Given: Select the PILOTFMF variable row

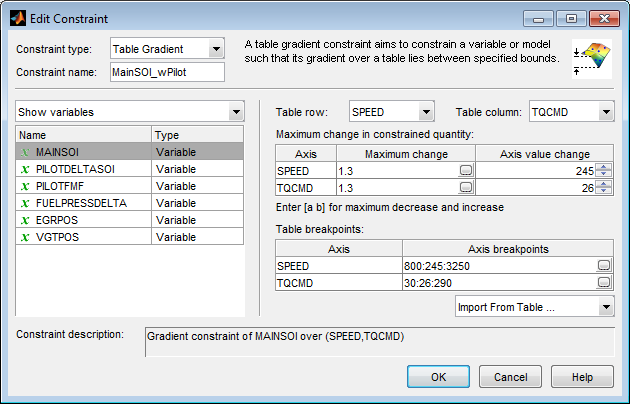Looking at the screenshot, I should click(130, 186).
